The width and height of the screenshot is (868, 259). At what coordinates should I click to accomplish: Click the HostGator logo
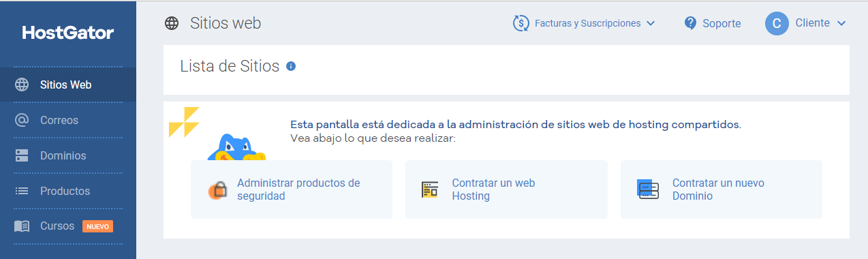tap(68, 33)
